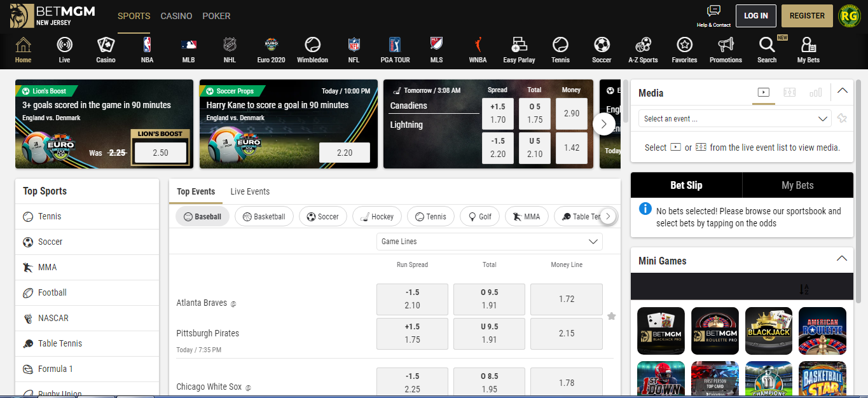Switch Media panel to field animation icon

click(789, 93)
